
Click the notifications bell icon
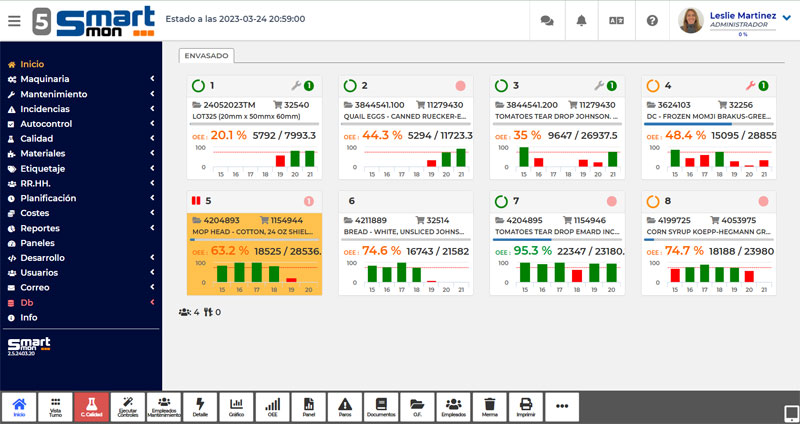coord(581,20)
